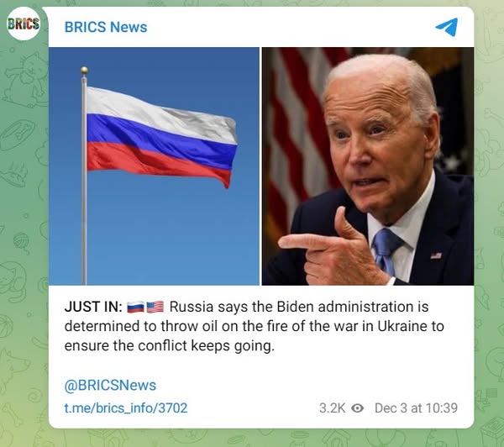Open the BRICS News channel title
Image resolution: width=504 pixels, height=447 pixels.
point(106,27)
